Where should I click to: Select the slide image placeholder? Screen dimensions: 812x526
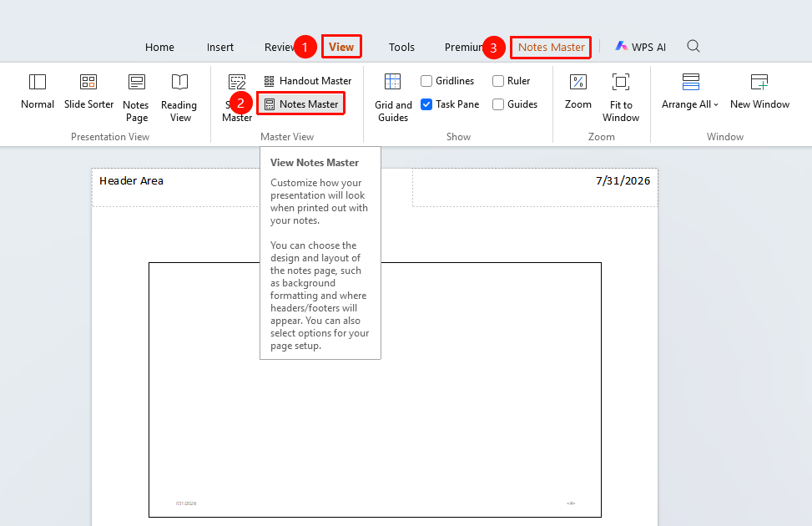(x=375, y=390)
